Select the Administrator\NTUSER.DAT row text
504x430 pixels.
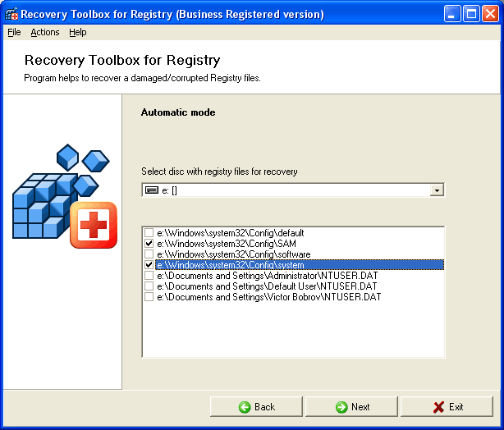267,276
